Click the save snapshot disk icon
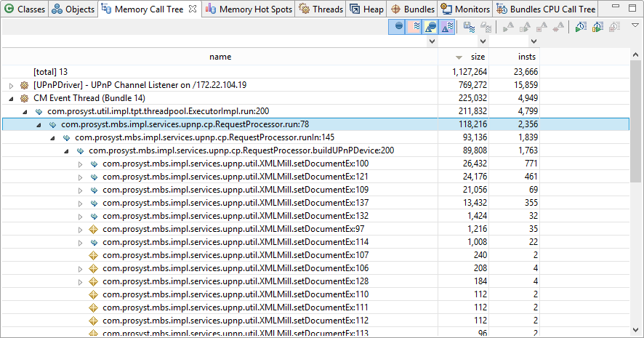 [470, 27]
